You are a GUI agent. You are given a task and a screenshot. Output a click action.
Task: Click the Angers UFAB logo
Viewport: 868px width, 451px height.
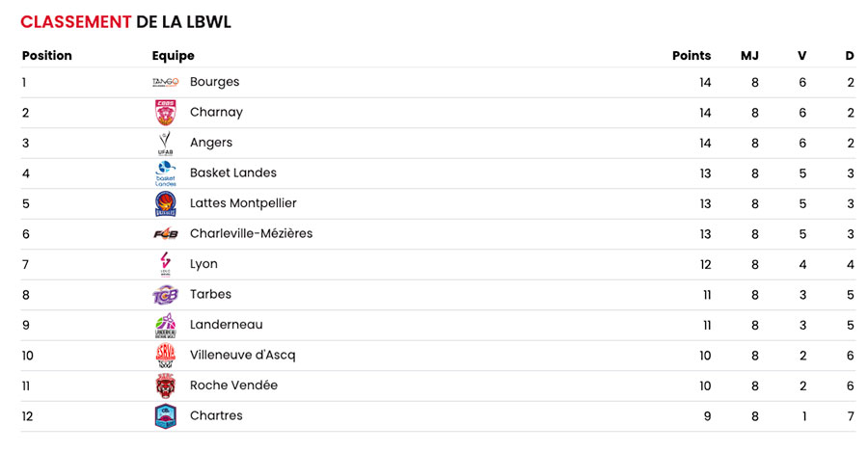click(x=166, y=143)
